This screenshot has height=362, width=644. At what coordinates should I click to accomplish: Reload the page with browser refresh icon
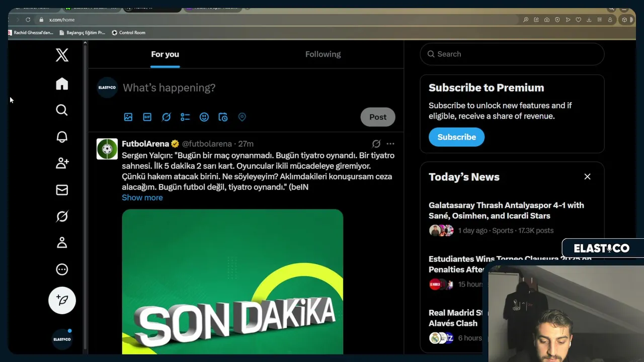pyautogui.click(x=28, y=20)
